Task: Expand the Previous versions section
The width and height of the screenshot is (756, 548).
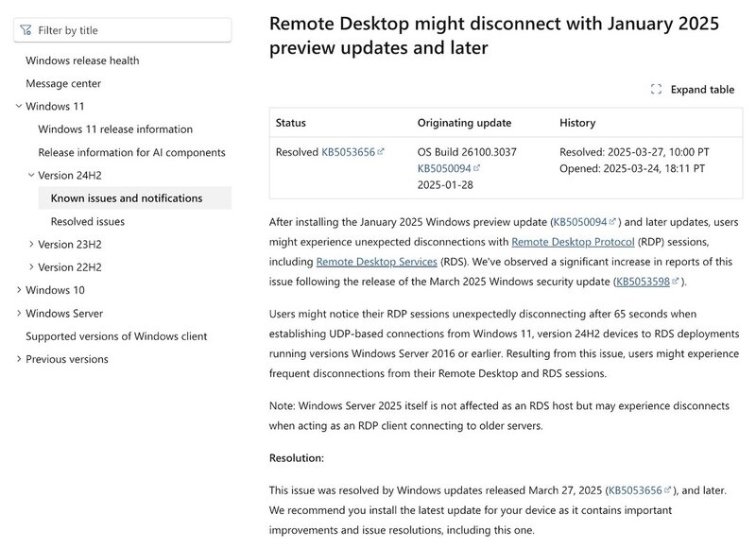Action: click(x=19, y=359)
